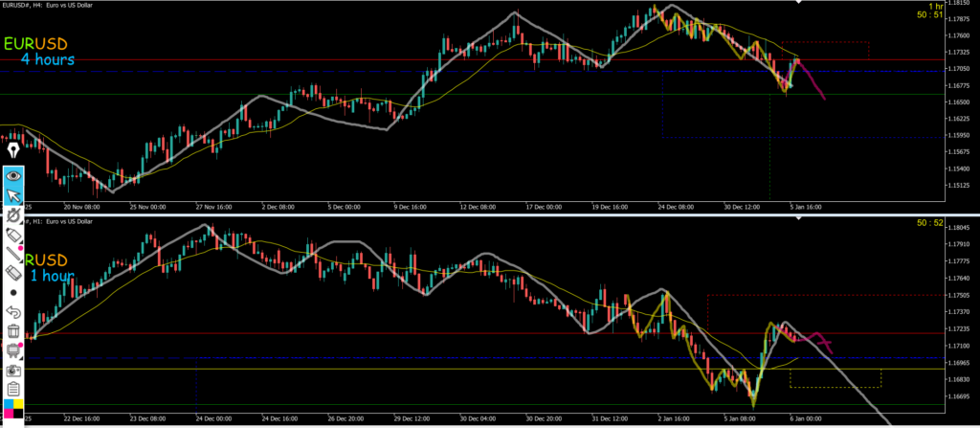Select the yellow dashed rectangle on the H1 chart
Screen dimensions: 980x428
click(x=835, y=377)
